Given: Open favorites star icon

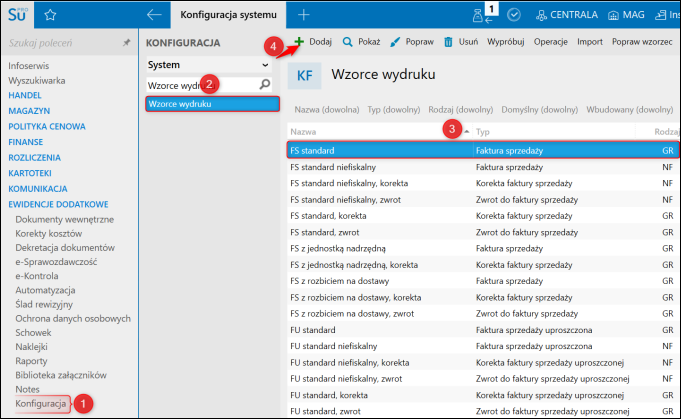Looking at the screenshot, I should (x=50, y=15).
